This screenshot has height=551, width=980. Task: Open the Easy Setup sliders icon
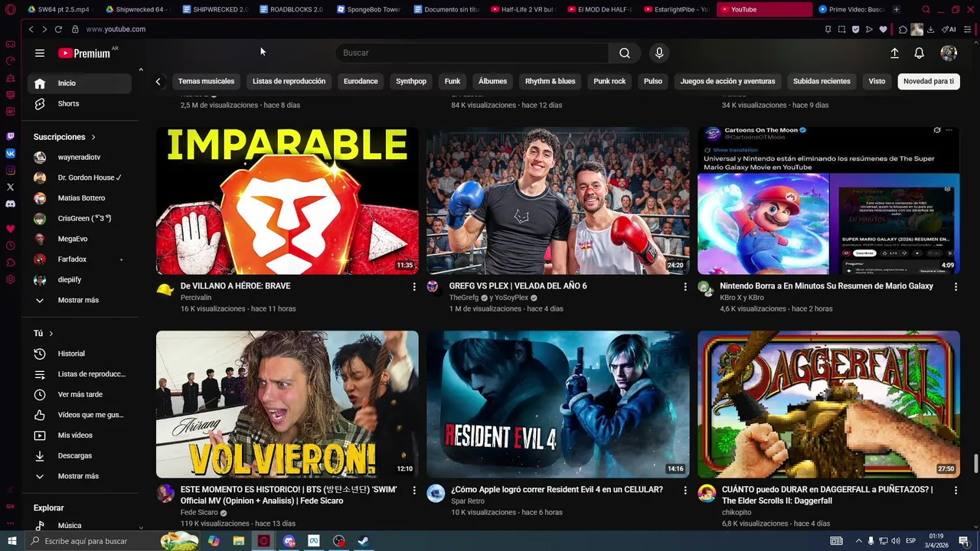(x=968, y=29)
